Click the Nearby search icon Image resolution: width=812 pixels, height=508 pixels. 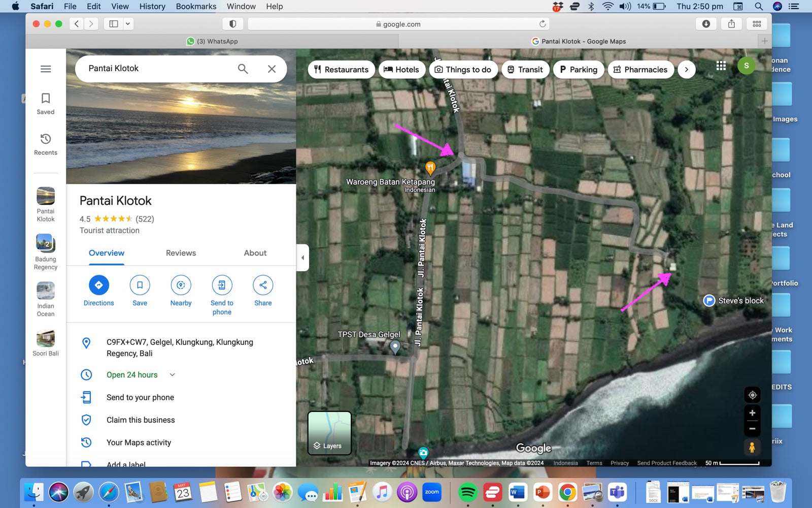[181, 285]
